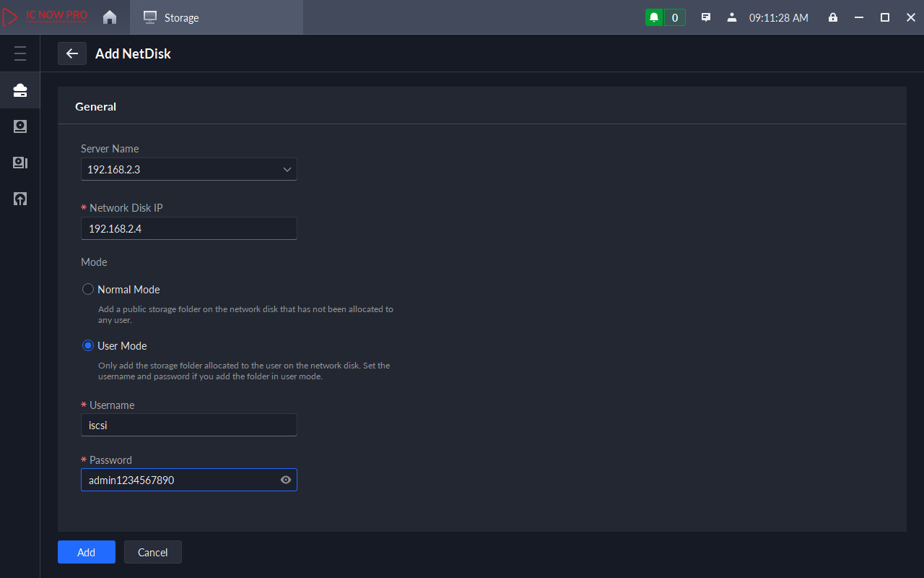The image size is (924, 578).
Task: Open the message icon in the title bar
Action: [x=706, y=17]
